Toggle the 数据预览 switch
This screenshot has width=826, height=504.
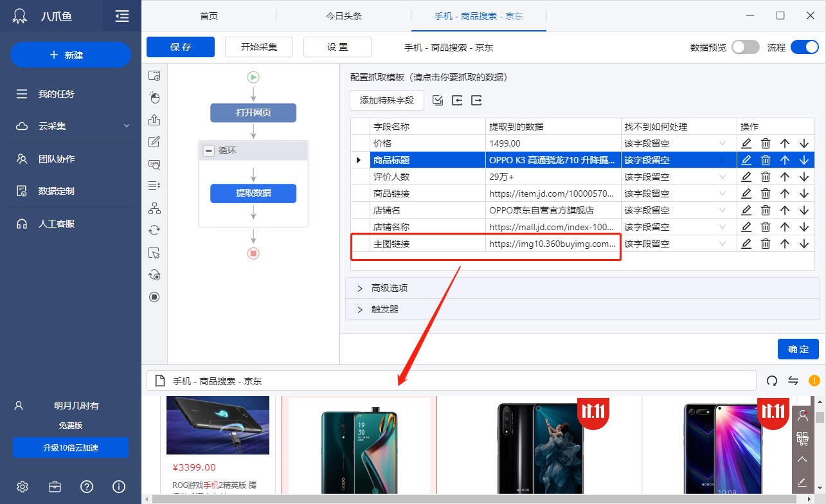(x=746, y=47)
